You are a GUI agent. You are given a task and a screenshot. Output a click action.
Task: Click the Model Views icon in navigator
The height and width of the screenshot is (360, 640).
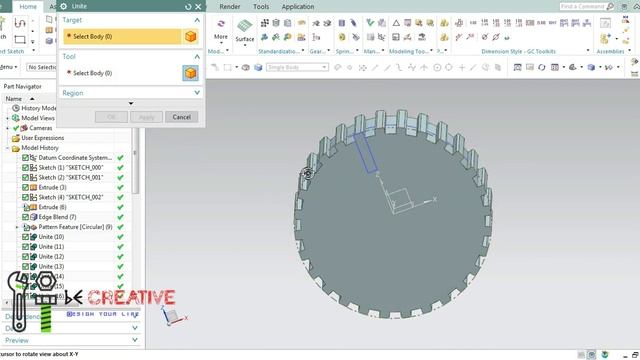[16, 118]
